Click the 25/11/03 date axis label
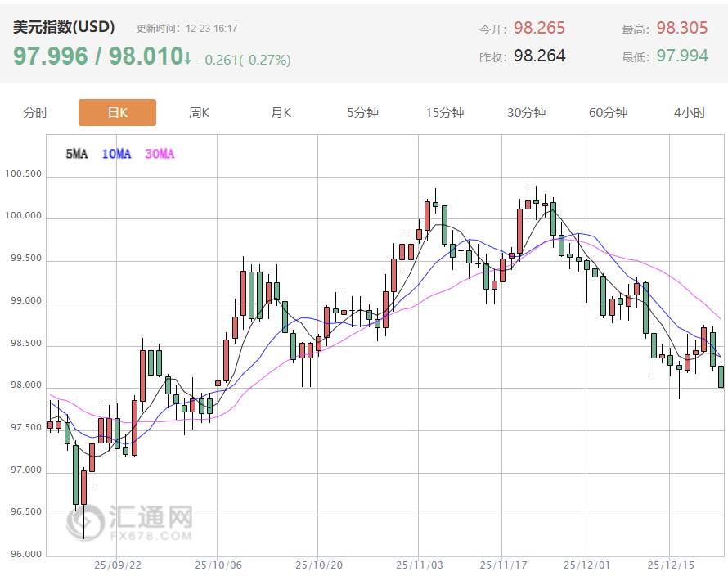 pos(418,565)
